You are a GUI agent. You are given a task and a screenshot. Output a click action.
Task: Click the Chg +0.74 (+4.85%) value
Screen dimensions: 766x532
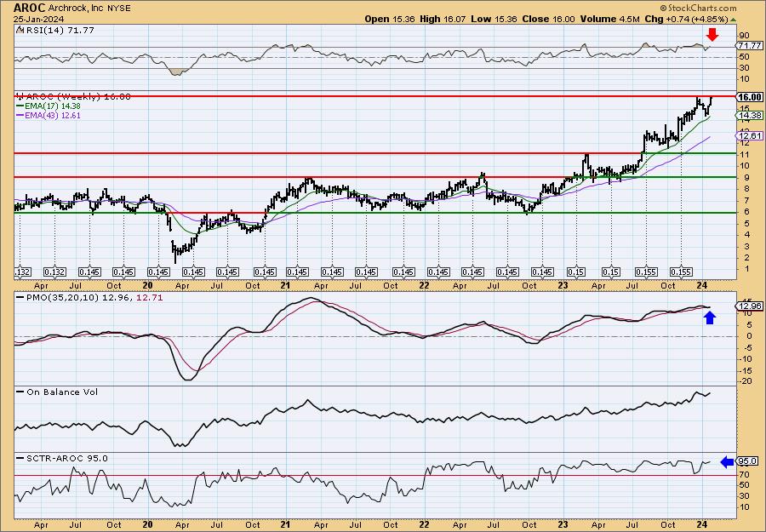pos(686,19)
